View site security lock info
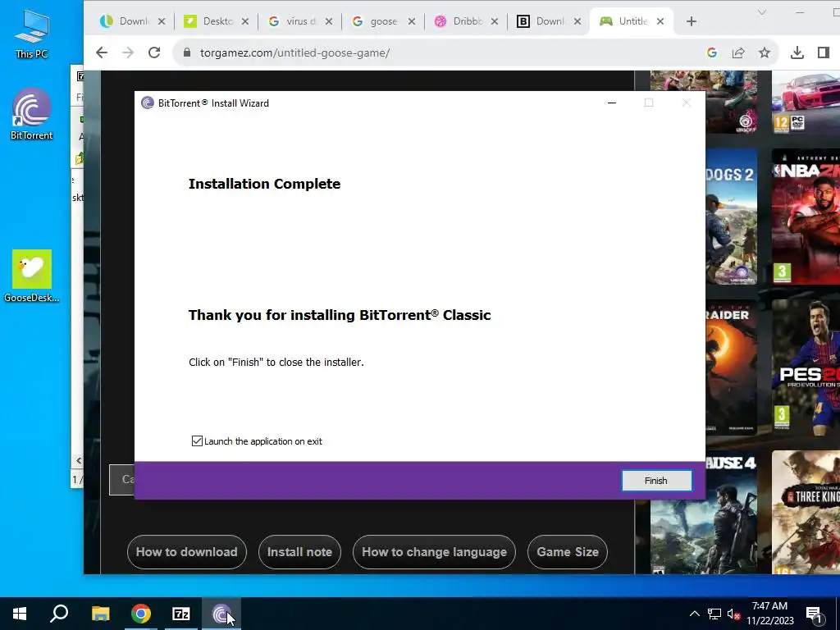This screenshot has width=840, height=630. (186, 52)
